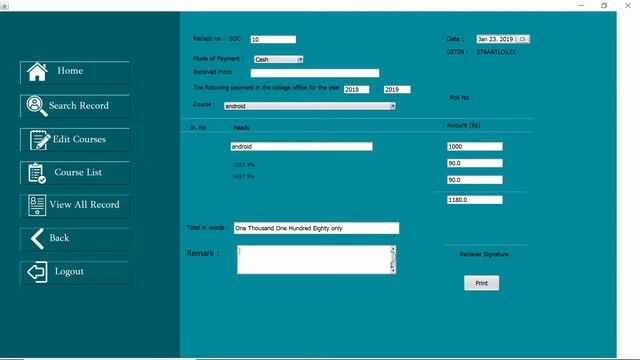Click the Roll No label
The width and height of the screenshot is (640, 360).
(461, 98)
